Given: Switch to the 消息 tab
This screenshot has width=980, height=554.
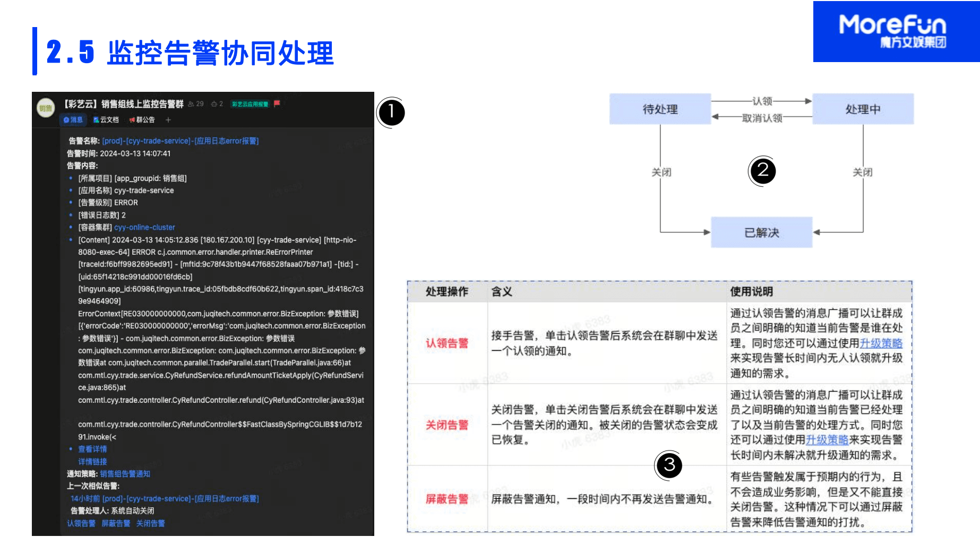Looking at the screenshot, I should pyautogui.click(x=73, y=120).
